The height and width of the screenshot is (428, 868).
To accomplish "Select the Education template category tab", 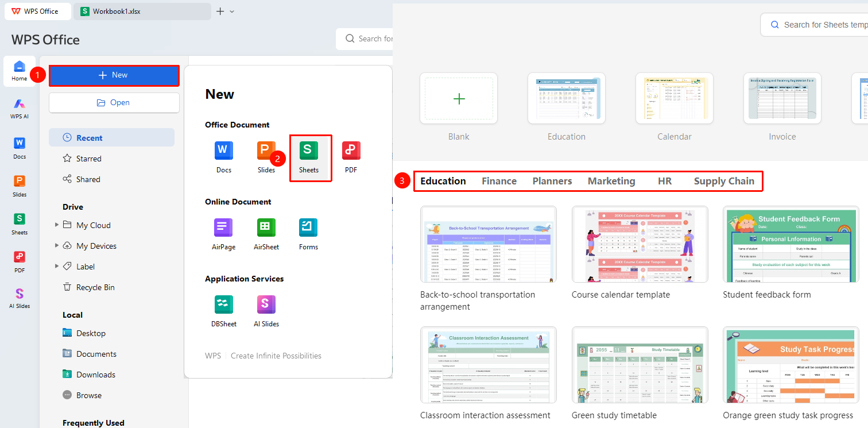I will tap(443, 181).
